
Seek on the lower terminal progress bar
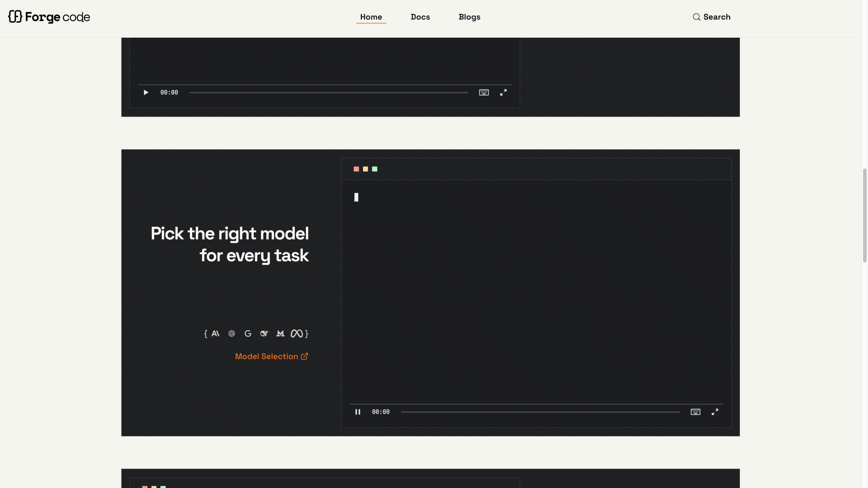click(x=540, y=412)
